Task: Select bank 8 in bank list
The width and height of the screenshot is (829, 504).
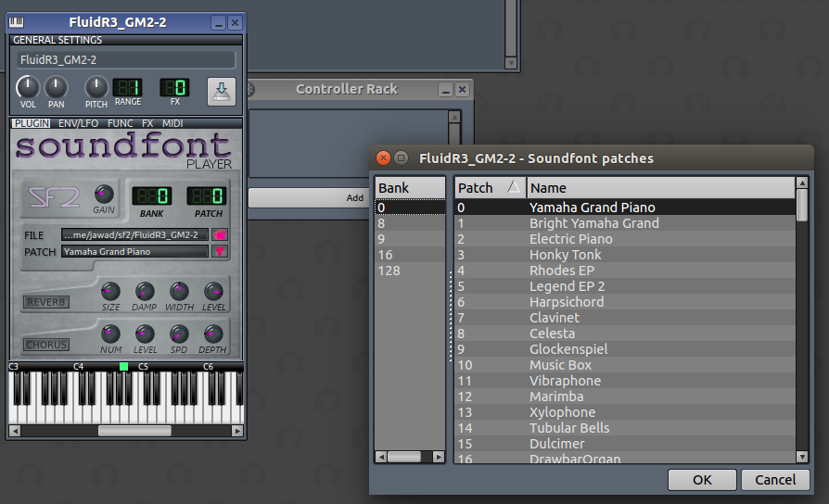Action: pos(410,223)
